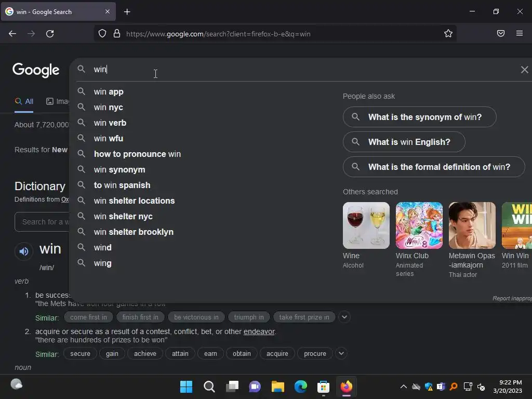
Task: Play the pronunciation speaker for win
Action: pos(24,251)
